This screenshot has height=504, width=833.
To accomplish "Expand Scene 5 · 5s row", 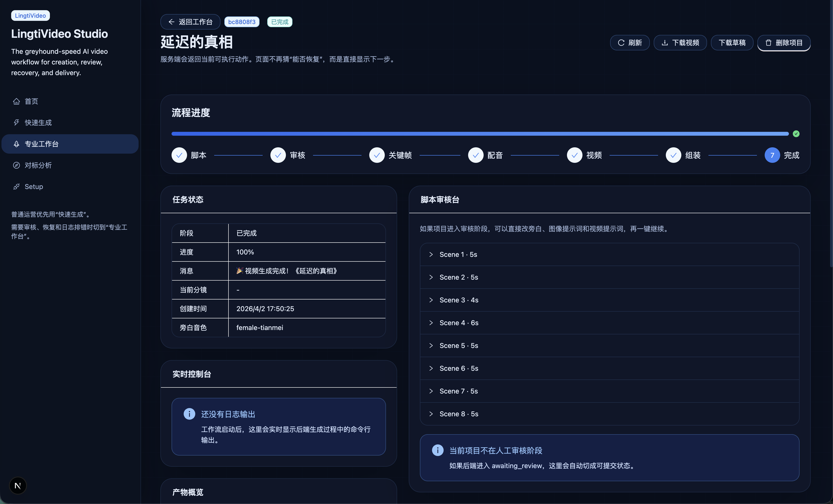I will pyautogui.click(x=610, y=346).
